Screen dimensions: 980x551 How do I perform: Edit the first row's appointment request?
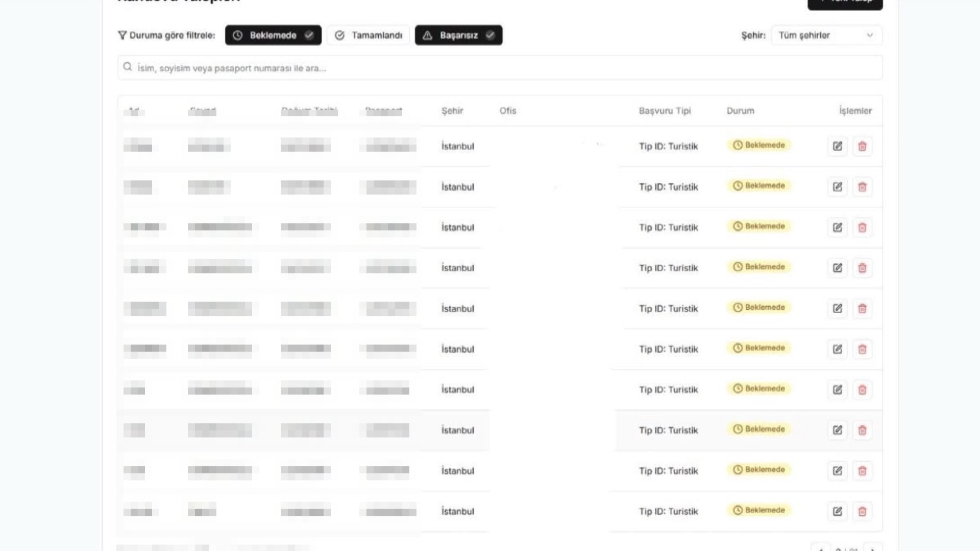click(x=838, y=146)
